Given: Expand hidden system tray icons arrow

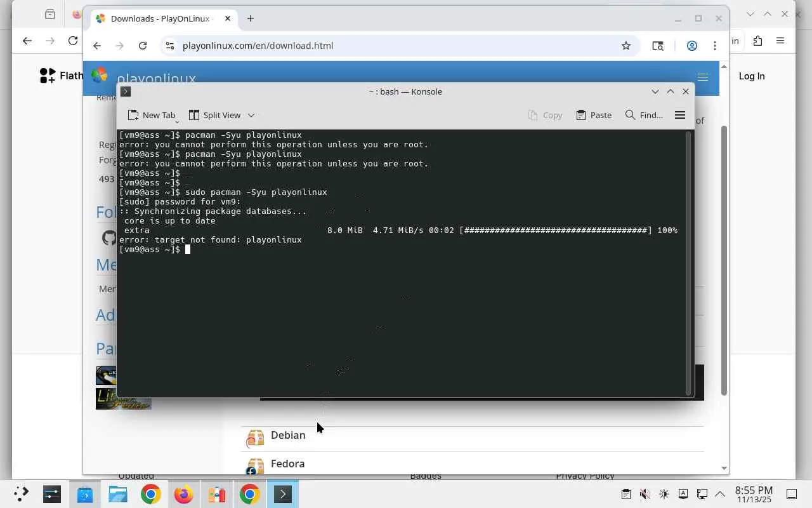Looking at the screenshot, I should point(720,494).
